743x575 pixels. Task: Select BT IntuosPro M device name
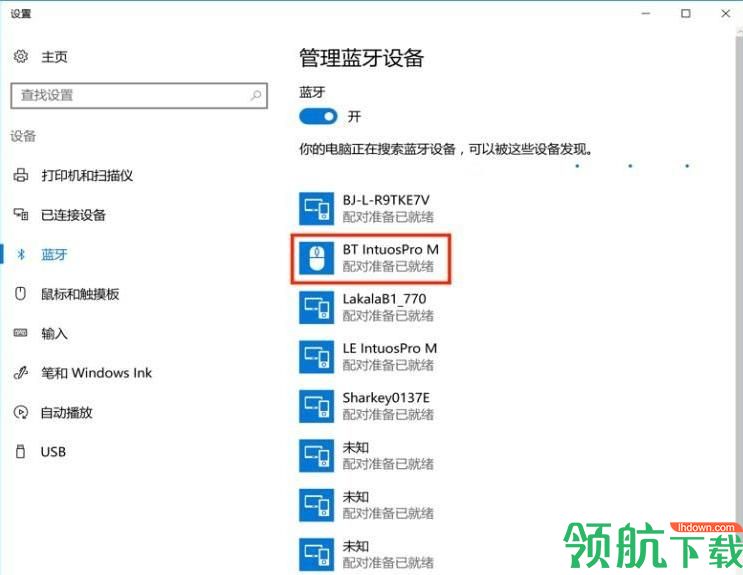pos(391,249)
